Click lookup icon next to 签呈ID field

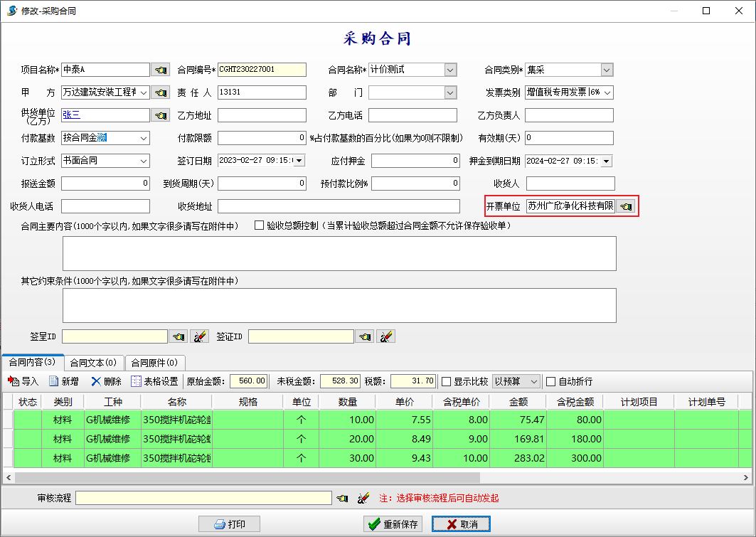[178, 336]
